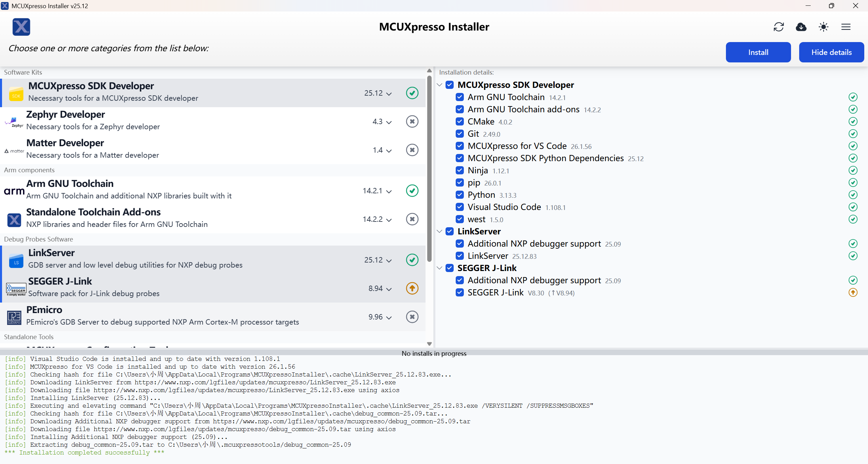Click MCUXpresso SDK Developer installed status icon
Image resolution: width=868 pixels, height=464 pixels.
[412, 93]
